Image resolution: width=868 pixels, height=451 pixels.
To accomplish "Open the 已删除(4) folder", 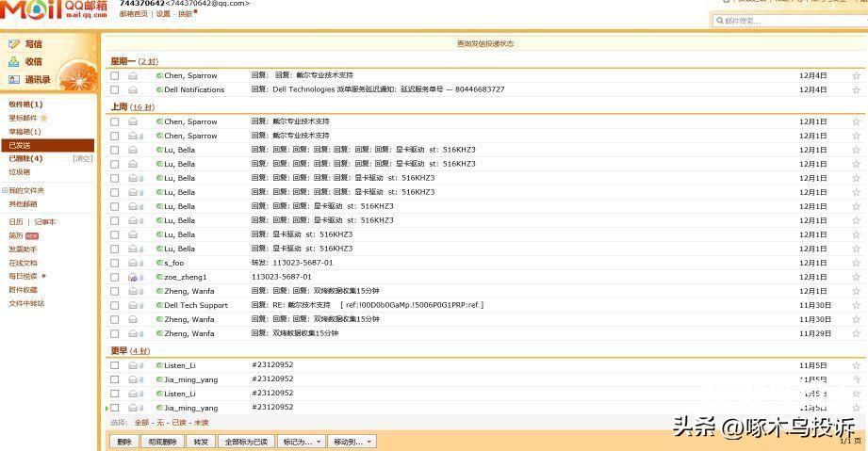I will pyautogui.click(x=25, y=159).
